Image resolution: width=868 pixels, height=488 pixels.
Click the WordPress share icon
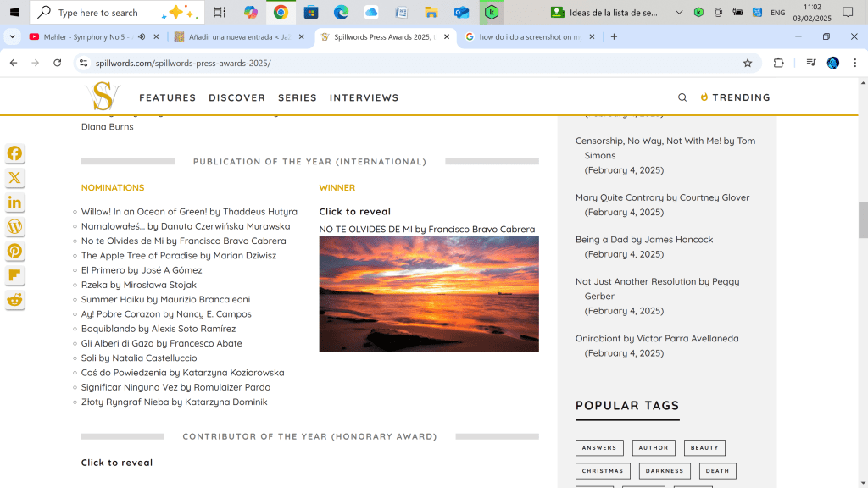[x=14, y=227]
